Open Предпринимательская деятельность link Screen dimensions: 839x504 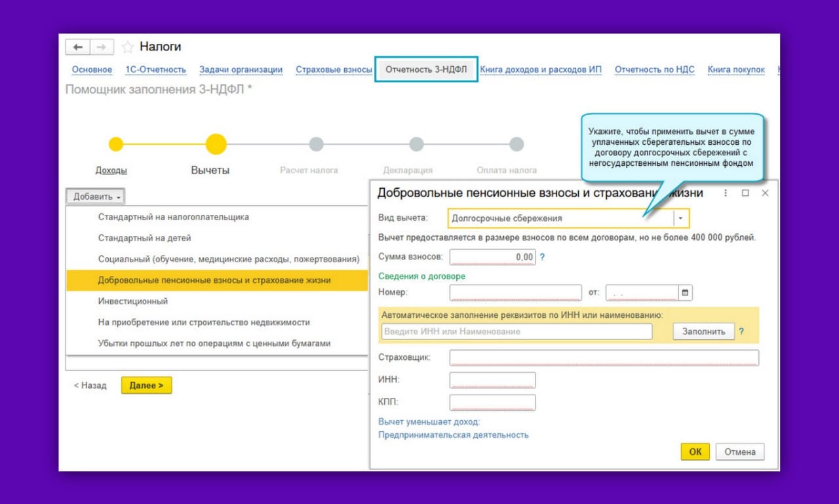(x=454, y=435)
